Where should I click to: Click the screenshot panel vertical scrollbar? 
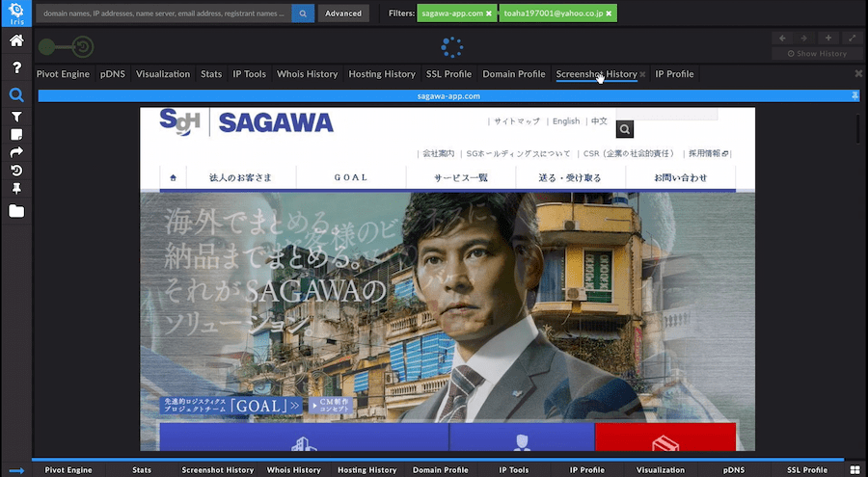pyautogui.click(x=858, y=128)
